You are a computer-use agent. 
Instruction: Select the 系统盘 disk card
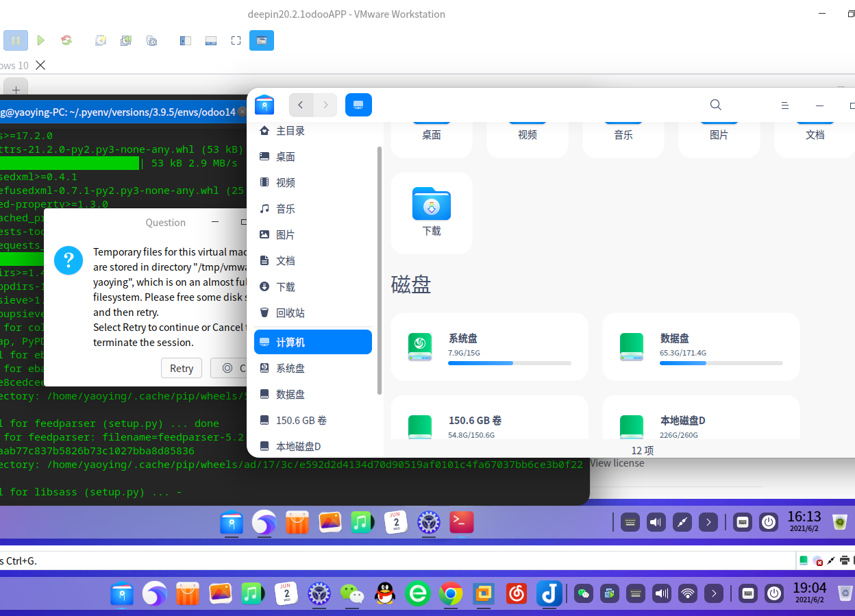(x=489, y=347)
